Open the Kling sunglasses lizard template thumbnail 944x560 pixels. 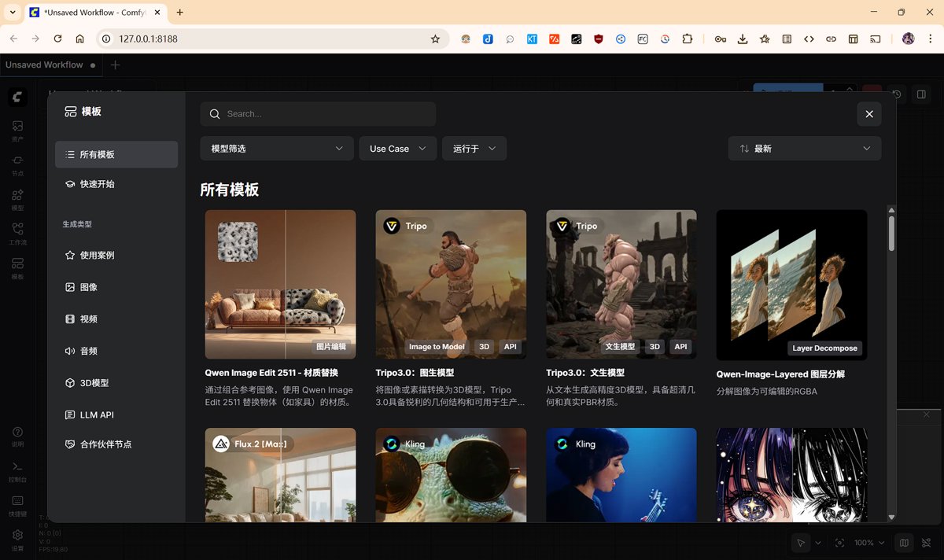click(x=451, y=475)
